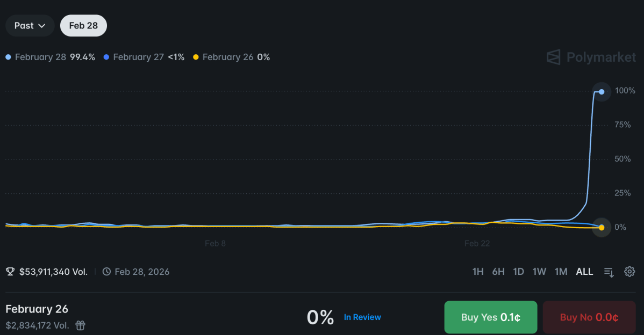This screenshot has width=644, height=335.
Task: Select the 1W time range
Action: point(539,272)
